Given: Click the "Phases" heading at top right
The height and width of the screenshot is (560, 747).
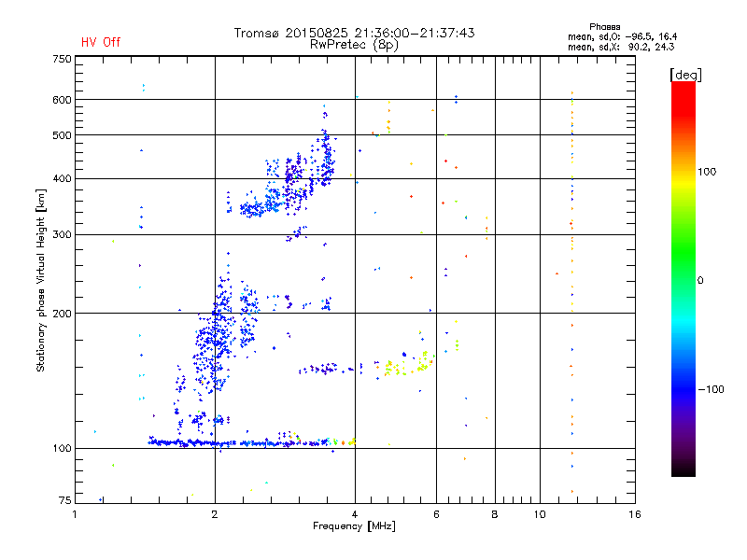Looking at the screenshot, I should [x=604, y=27].
